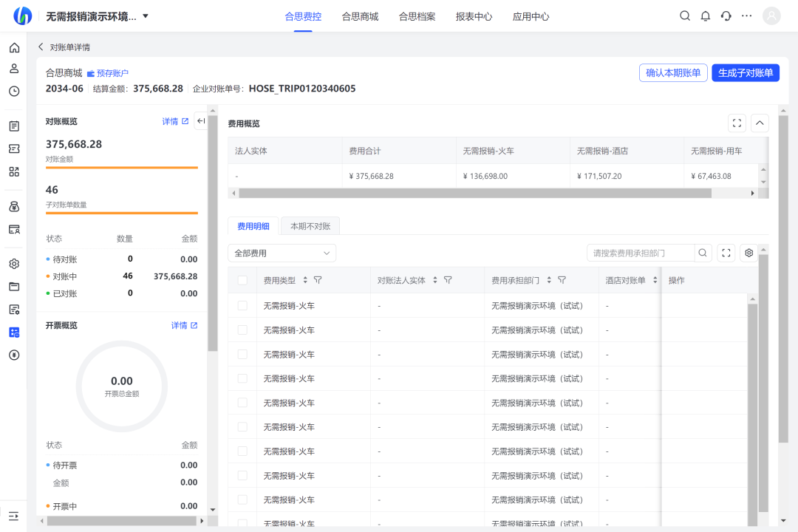Switch to 合思档案 top tab
This screenshot has width=798, height=532.
(417, 16)
